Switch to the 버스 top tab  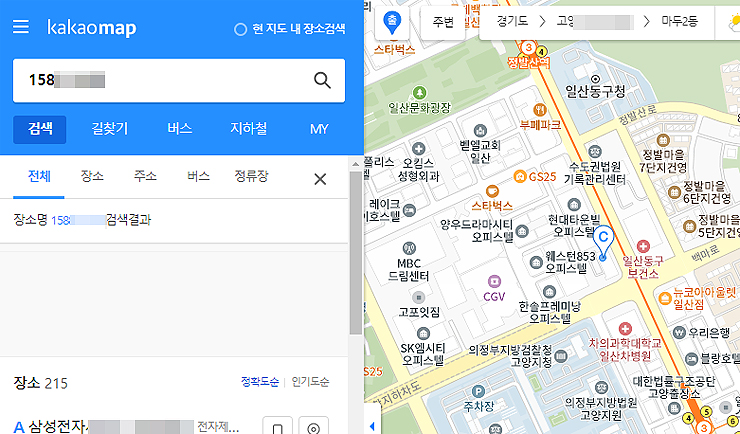click(x=179, y=129)
